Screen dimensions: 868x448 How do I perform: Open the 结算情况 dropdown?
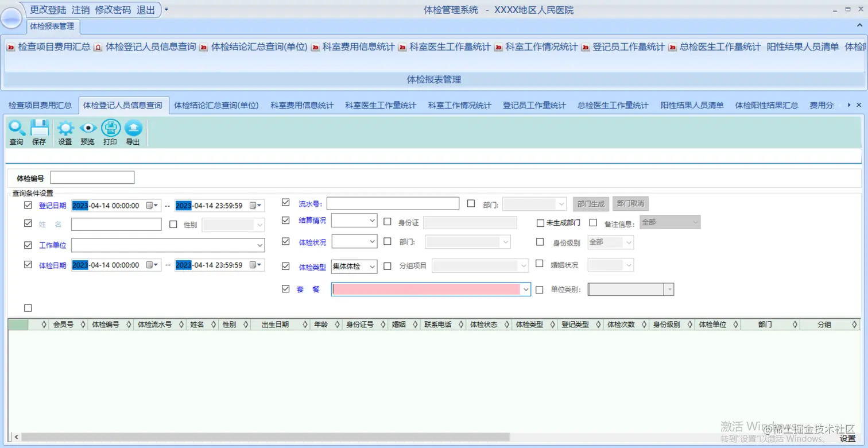[372, 221]
